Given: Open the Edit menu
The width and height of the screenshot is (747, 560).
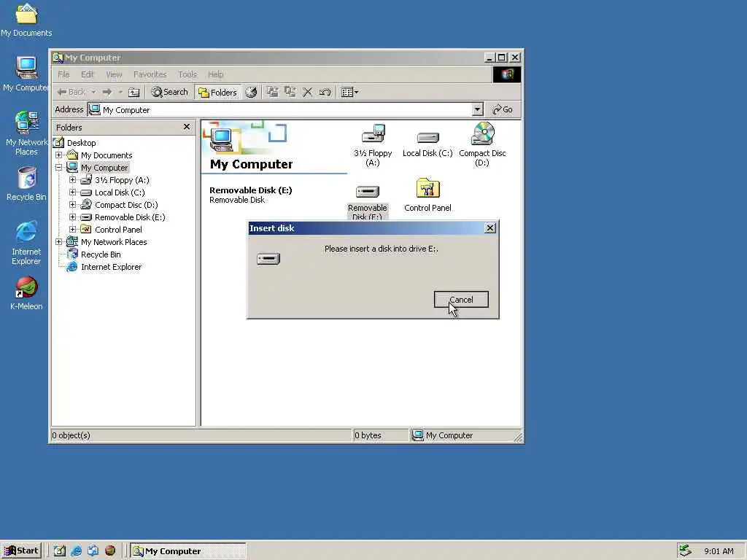Looking at the screenshot, I should point(88,74).
